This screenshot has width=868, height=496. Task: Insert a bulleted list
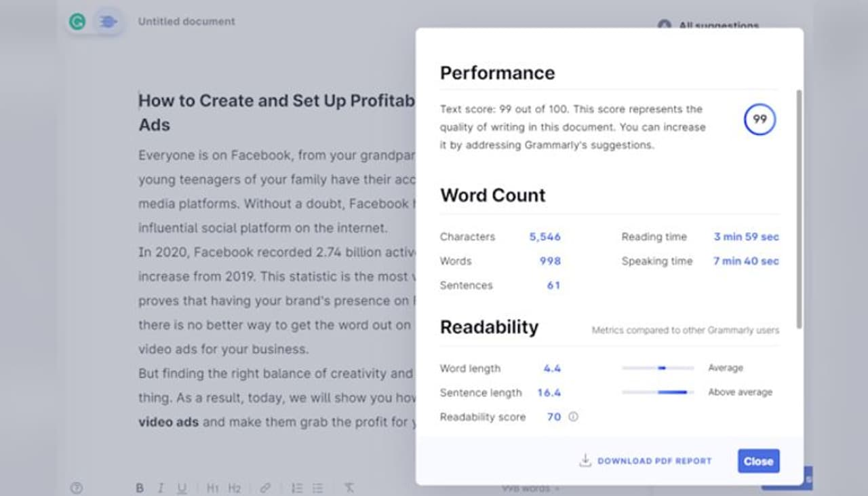(318, 488)
